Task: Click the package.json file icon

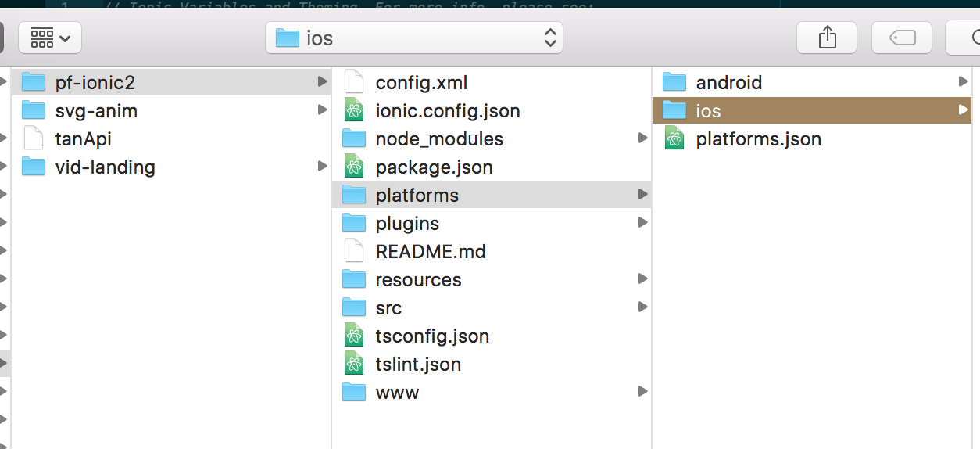Action: coord(354,167)
